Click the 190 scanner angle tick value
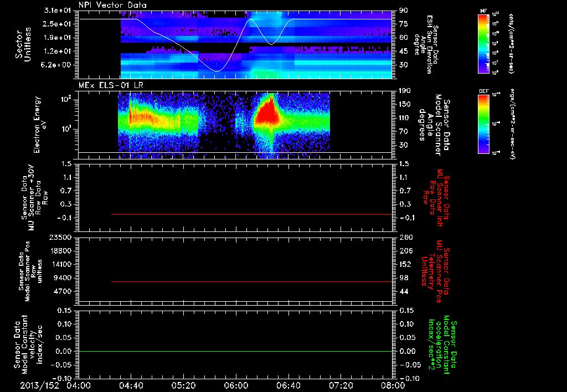This screenshot has width=567, height=392. 405,91
